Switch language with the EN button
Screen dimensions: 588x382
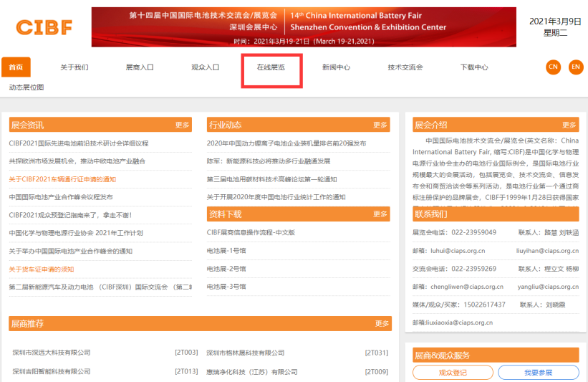click(x=576, y=67)
